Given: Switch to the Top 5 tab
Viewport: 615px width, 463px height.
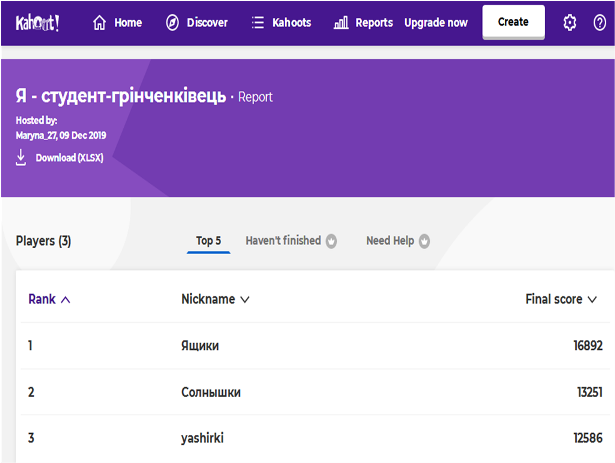Looking at the screenshot, I should pyautogui.click(x=208, y=241).
